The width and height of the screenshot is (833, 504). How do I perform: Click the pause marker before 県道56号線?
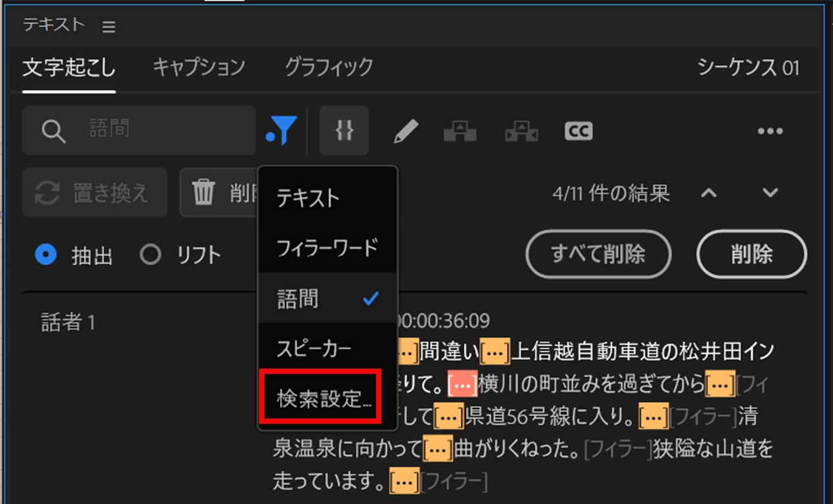450,417
